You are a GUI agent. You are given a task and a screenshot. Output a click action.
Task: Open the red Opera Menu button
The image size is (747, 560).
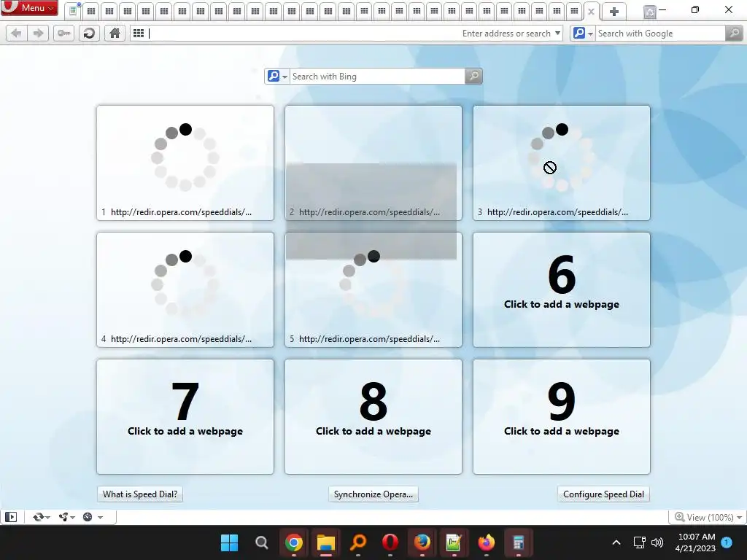point(29,7)
